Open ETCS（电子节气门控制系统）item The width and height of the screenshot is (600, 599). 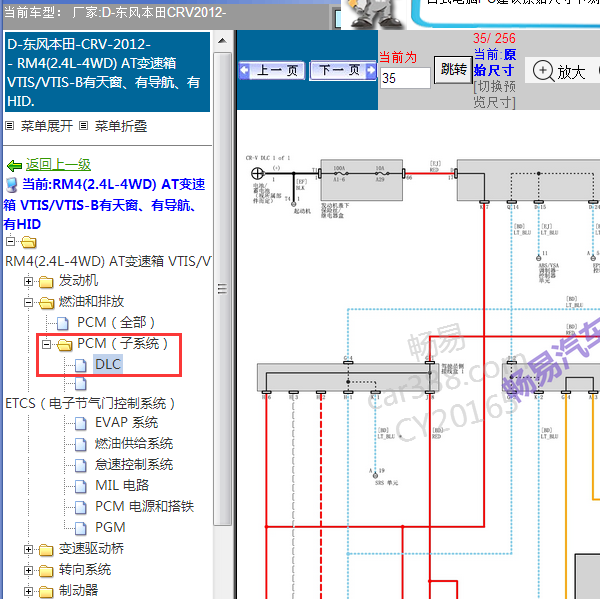point(90,403)
